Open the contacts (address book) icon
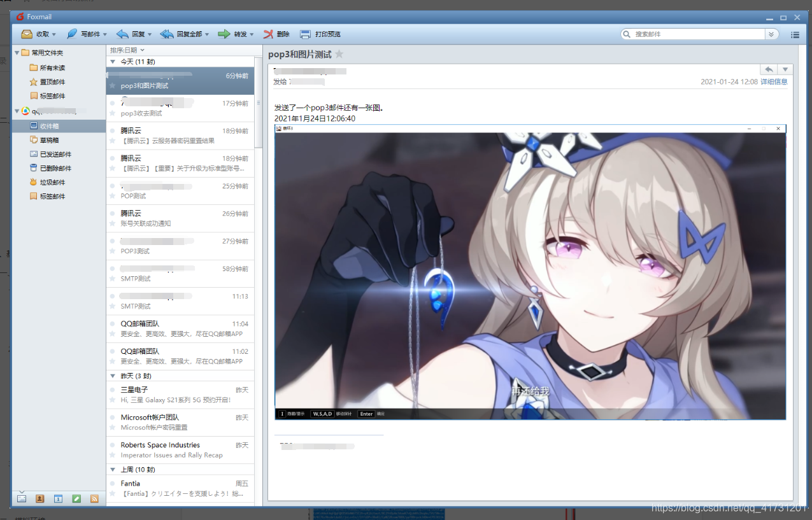Image resolution: width=812 pixels, height=520 pixels. (x=39, y=499)
